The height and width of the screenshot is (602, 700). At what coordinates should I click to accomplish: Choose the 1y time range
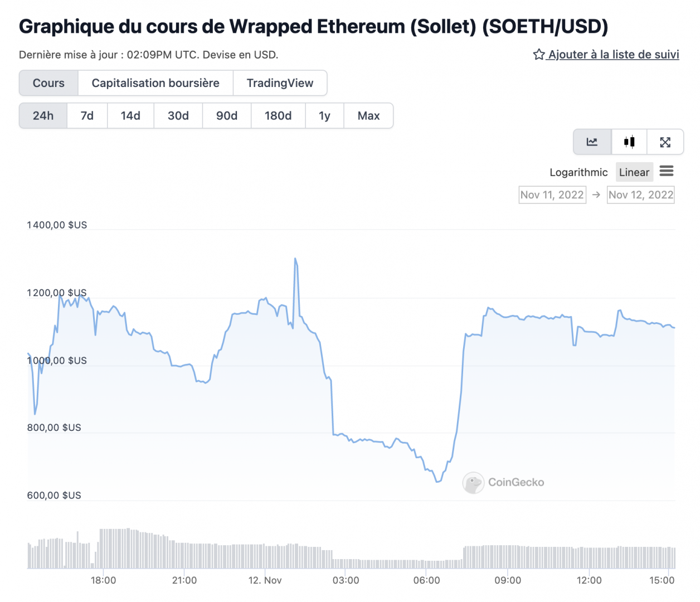click(324, 116)
